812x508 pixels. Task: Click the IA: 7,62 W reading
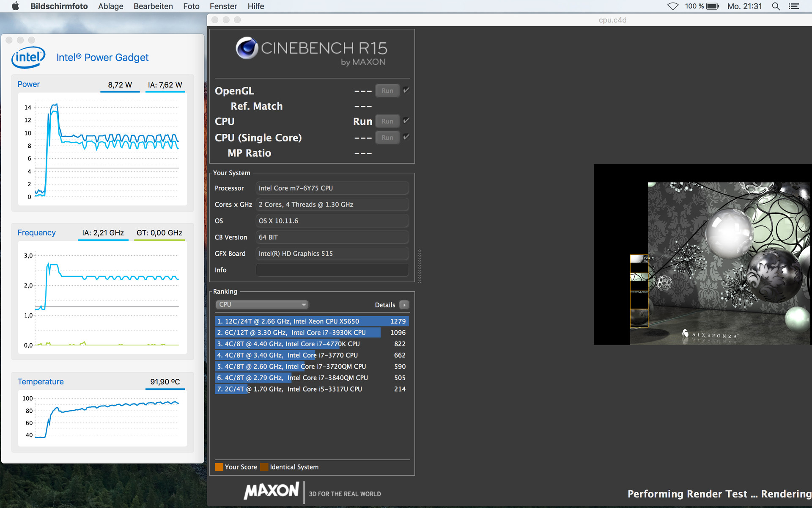tap(165, 85)
